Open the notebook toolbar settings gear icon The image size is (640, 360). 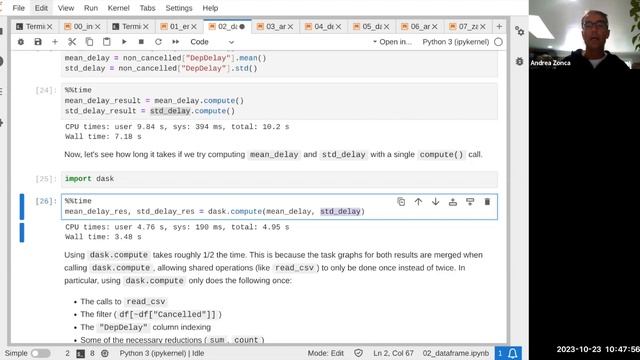pyautogui.click(x=21, y=42)
